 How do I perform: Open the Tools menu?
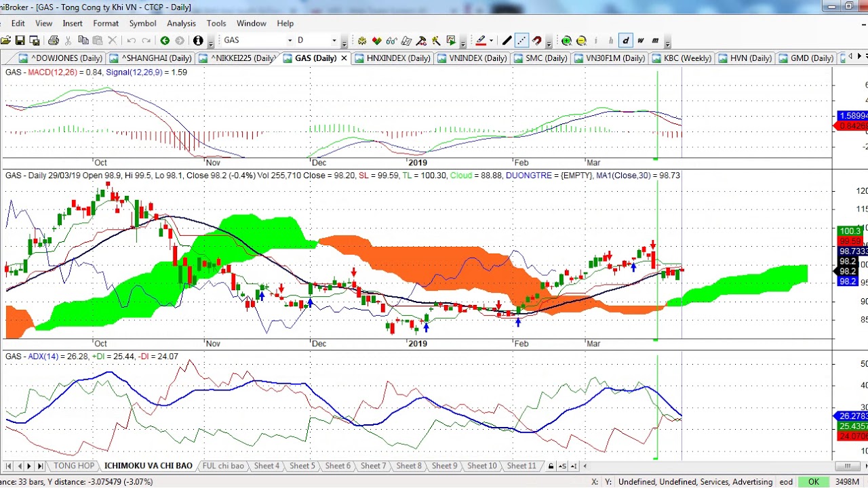(216, 23)
